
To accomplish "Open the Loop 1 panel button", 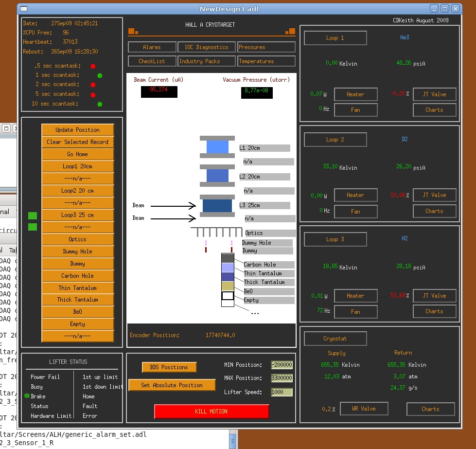I will 335,38.
